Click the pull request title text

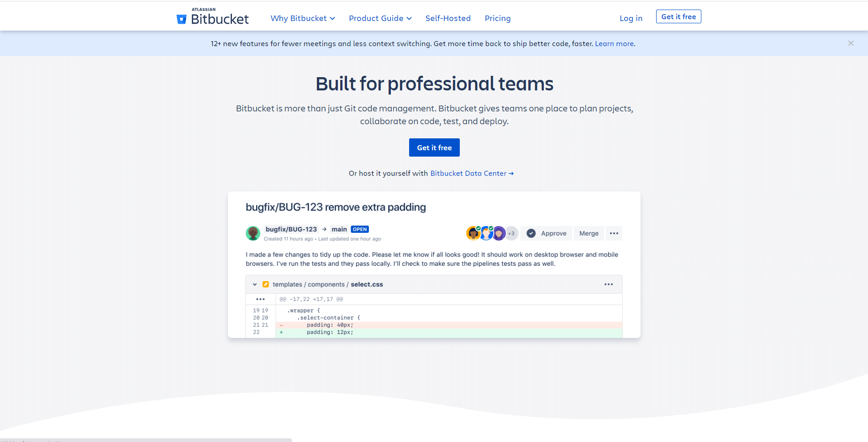(336, 207)
